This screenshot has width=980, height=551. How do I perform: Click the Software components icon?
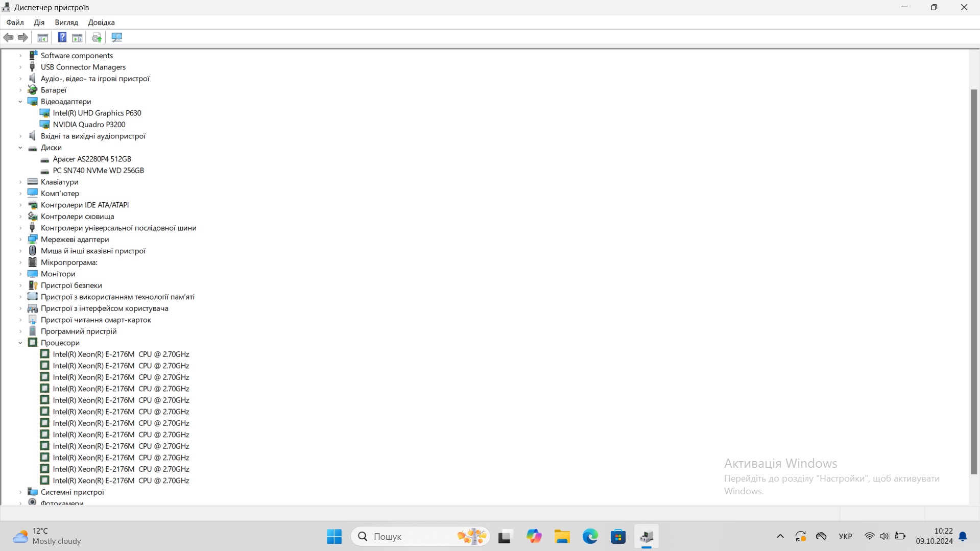[x=33, y=56]
